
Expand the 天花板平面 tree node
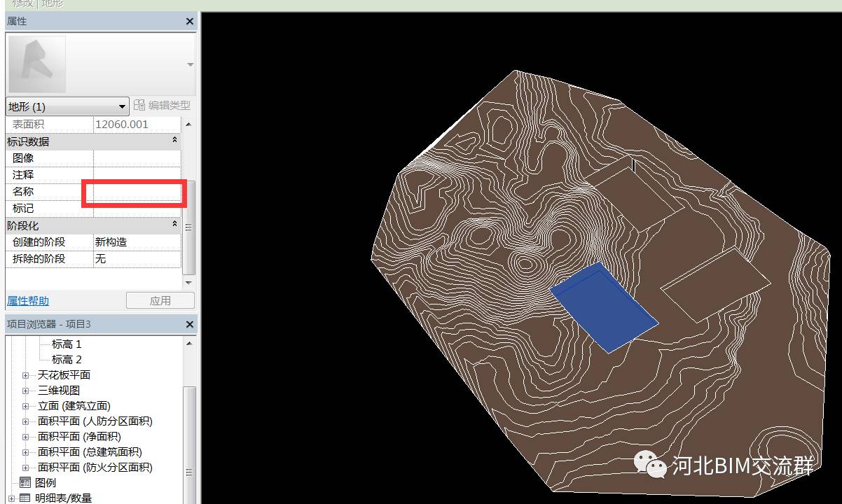(x=26, y=375)
